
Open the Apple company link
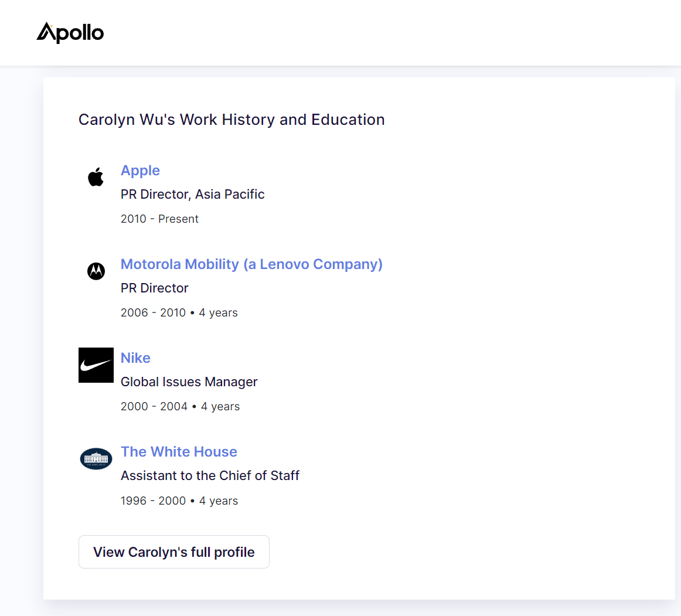(x=140, y=171)
